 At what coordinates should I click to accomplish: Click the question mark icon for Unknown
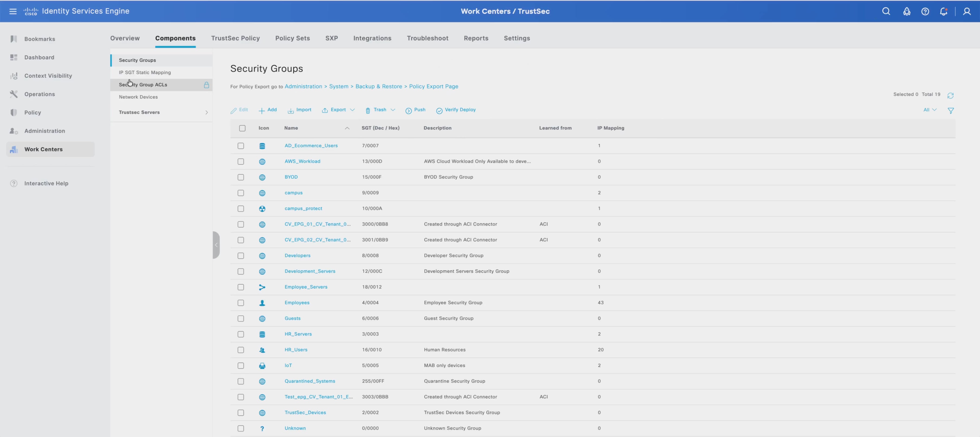click(262, 428)
